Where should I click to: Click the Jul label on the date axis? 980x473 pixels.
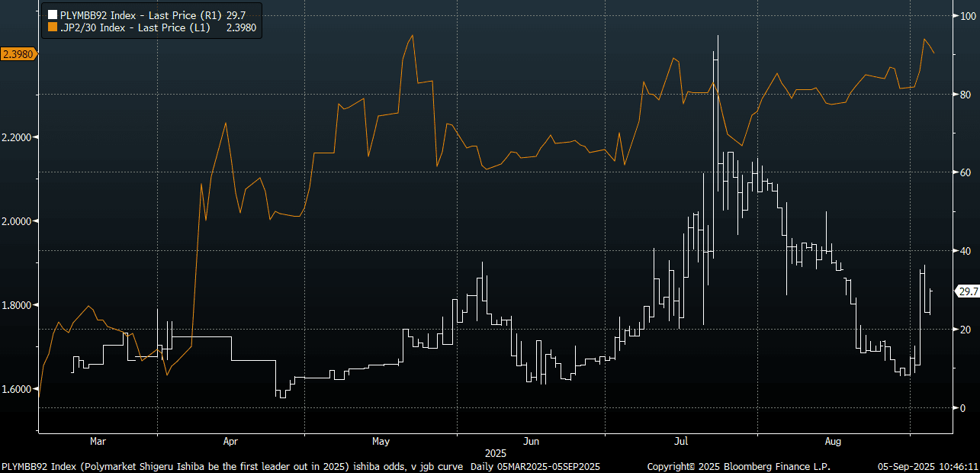click(681, 441)
